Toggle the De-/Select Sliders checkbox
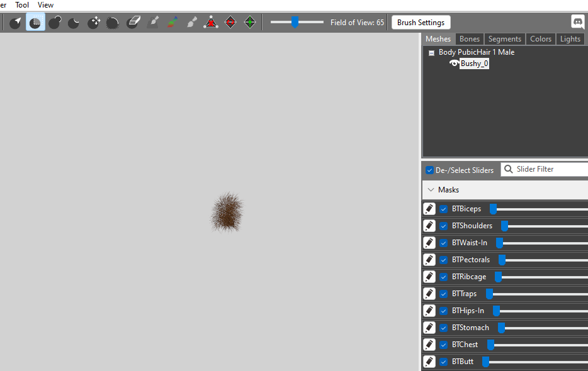588x371 pixels. click(430, 170)
